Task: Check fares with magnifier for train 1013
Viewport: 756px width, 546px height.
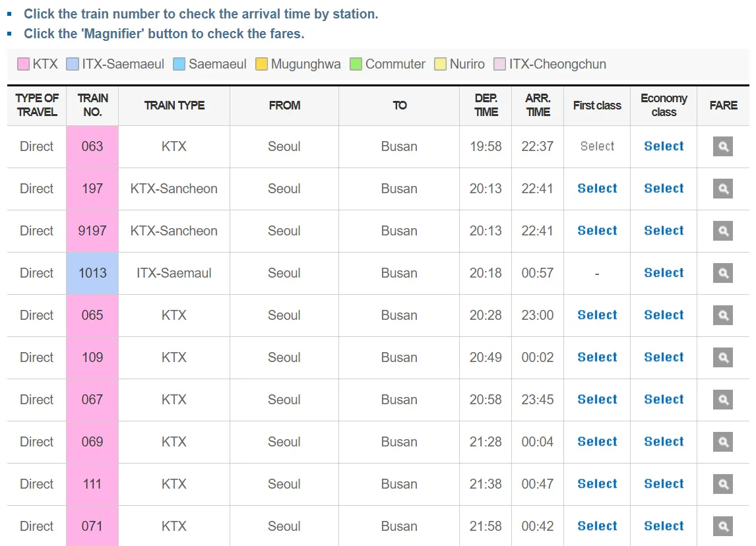Action: point(722,273)
